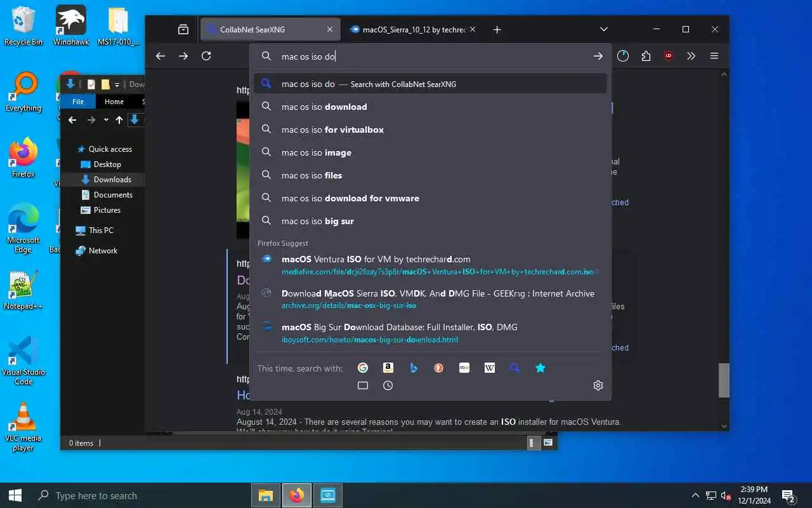
Task: Open Firefox View at tab strip start
Action: tap(183, 29)
